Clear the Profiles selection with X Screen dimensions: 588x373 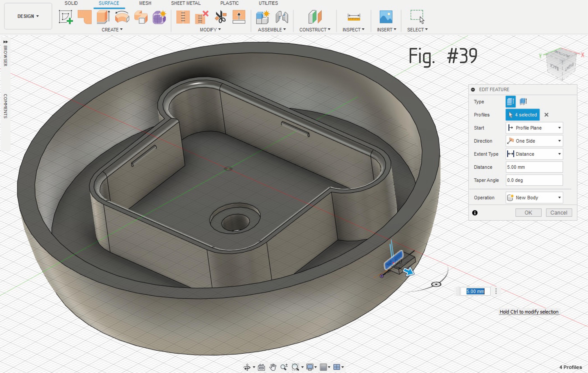coord(547,115)
